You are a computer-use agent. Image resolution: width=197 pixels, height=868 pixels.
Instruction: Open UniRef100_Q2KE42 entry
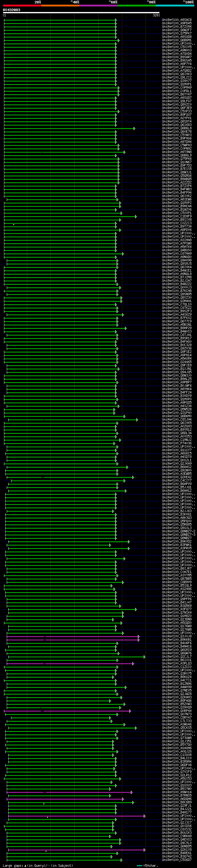pos(177,478)
